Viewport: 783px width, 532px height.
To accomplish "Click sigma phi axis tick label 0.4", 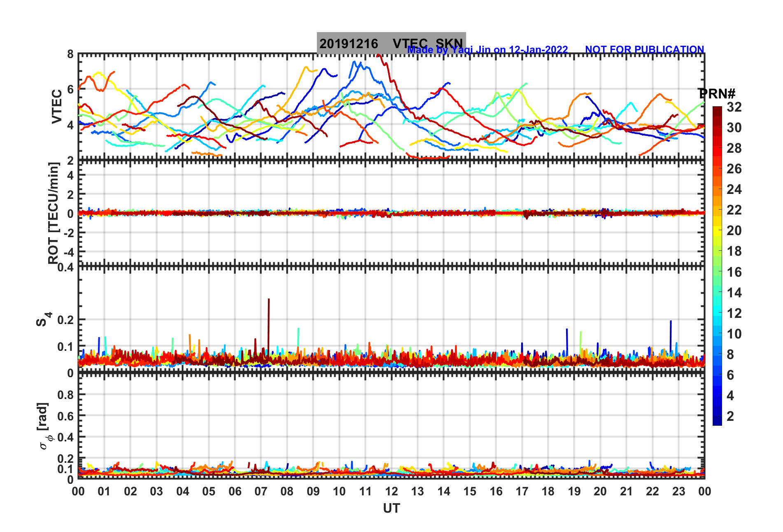I will tap(65, 437).
